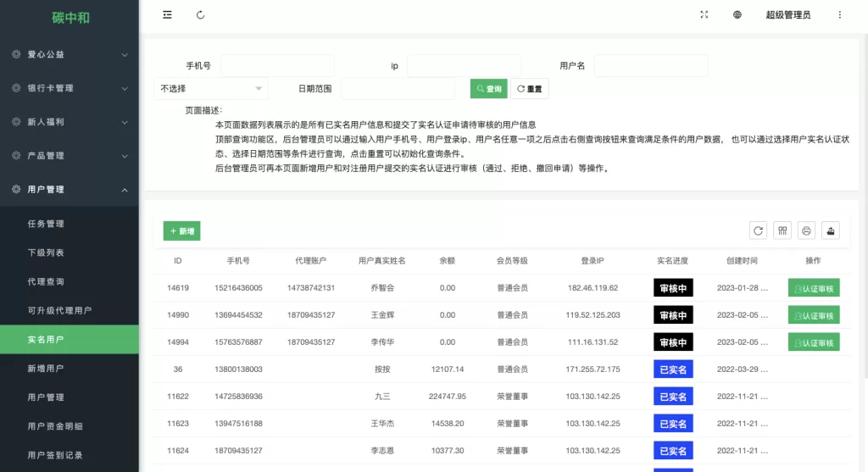
Task: Select the 2022-03-29 creation time cell
Action: [x=743, y=369]
